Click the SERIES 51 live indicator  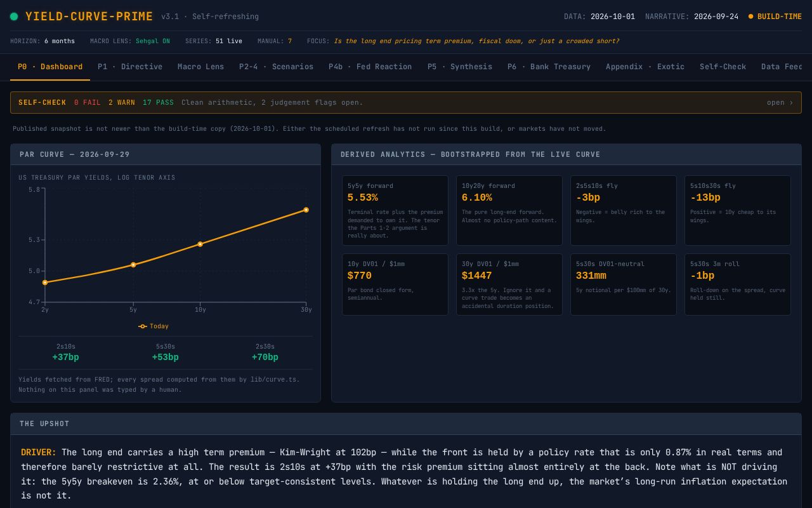(x=214, y=41)
